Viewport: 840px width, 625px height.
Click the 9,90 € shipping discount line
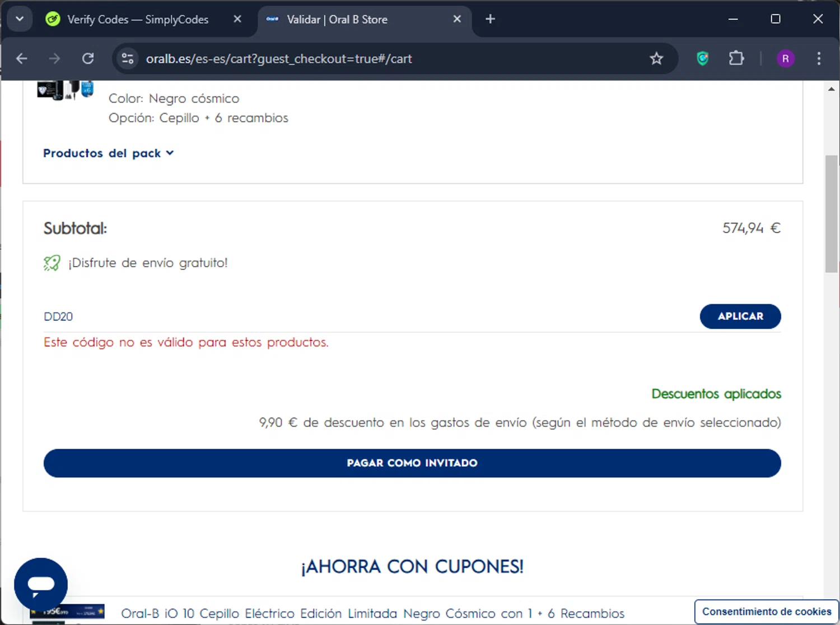[520, 422]
